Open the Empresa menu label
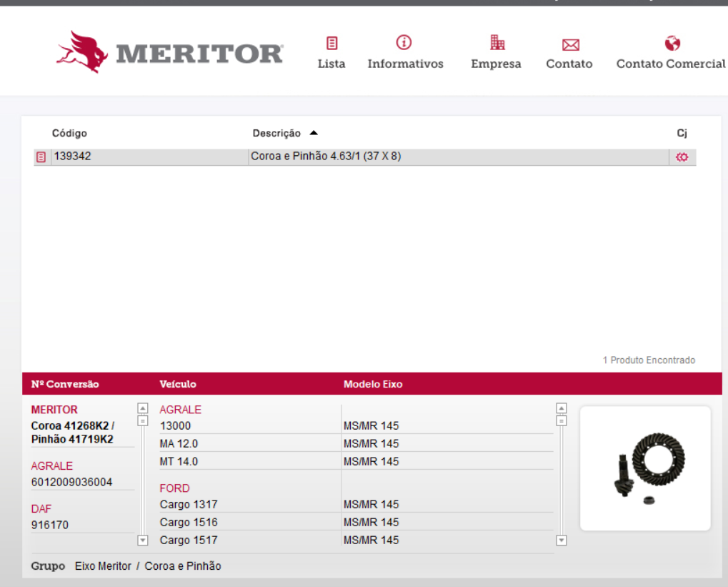Image resolution: width=728 pixels, height=587 pixels. click(496, 64)
